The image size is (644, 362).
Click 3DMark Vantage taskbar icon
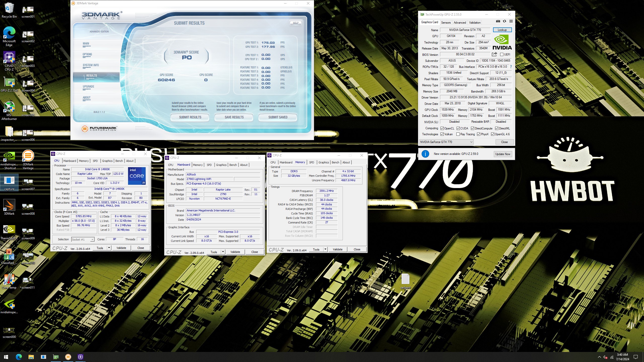(x=68, y=357)
